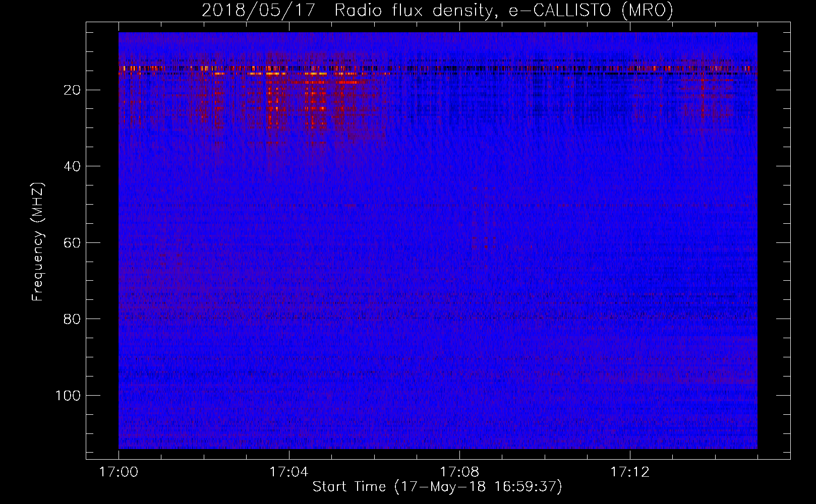
Task: Click the '60' frequency tick label
Action: pos(72,243)
